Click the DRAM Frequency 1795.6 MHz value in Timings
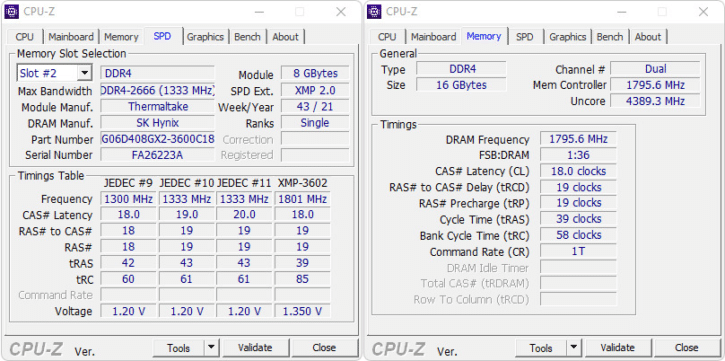Viewport: 725px width, 361px height. click(x=578, y=139)
